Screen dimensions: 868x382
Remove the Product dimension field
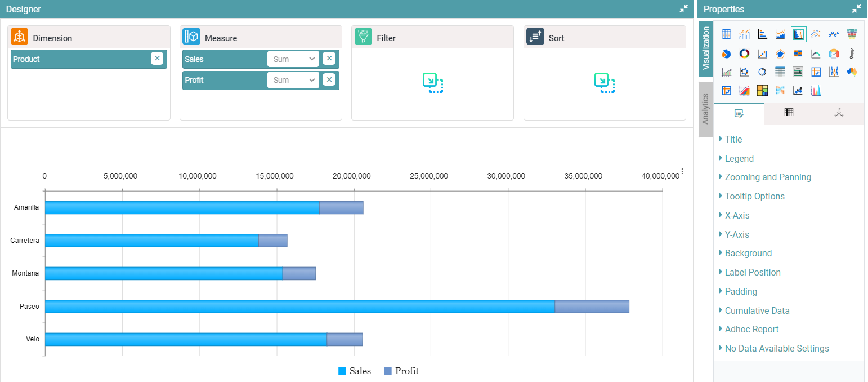157,59
